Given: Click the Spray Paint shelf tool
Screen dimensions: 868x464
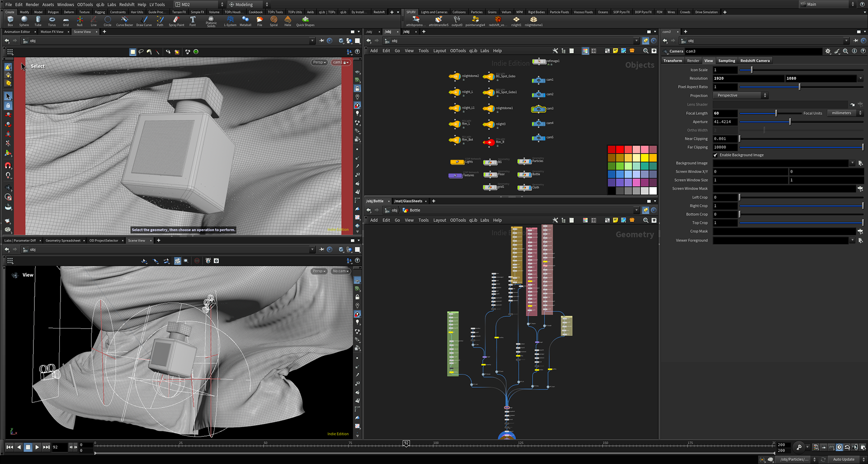Looking at the screenshot, I should 176,21.
